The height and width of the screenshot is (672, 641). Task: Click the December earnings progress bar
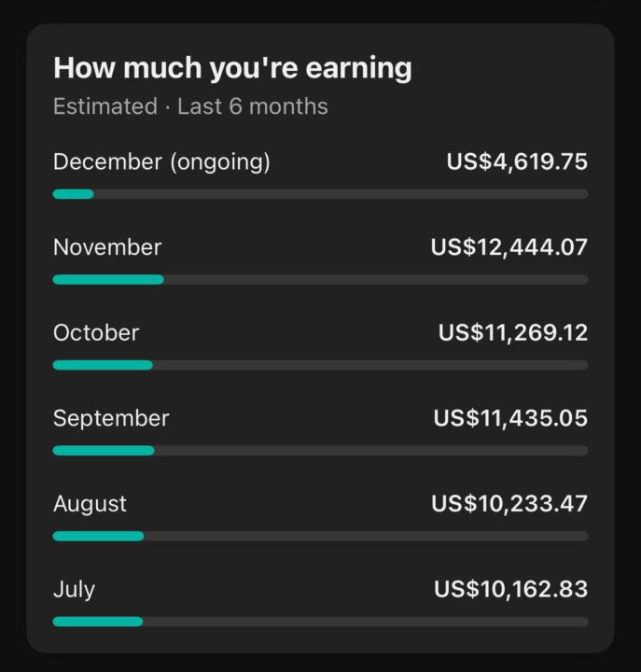coord(320,194)
